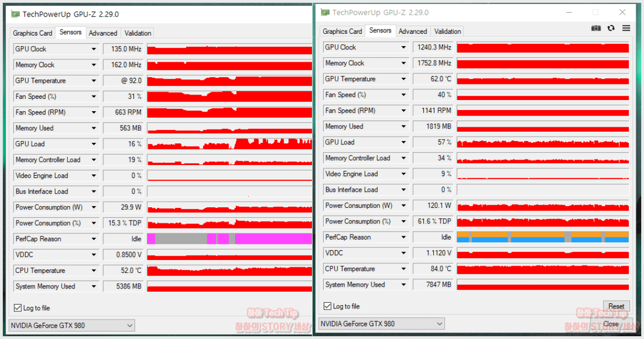Open Memory Used dropdown in right window
Viewport: 644px width, 339px height.
403,126
